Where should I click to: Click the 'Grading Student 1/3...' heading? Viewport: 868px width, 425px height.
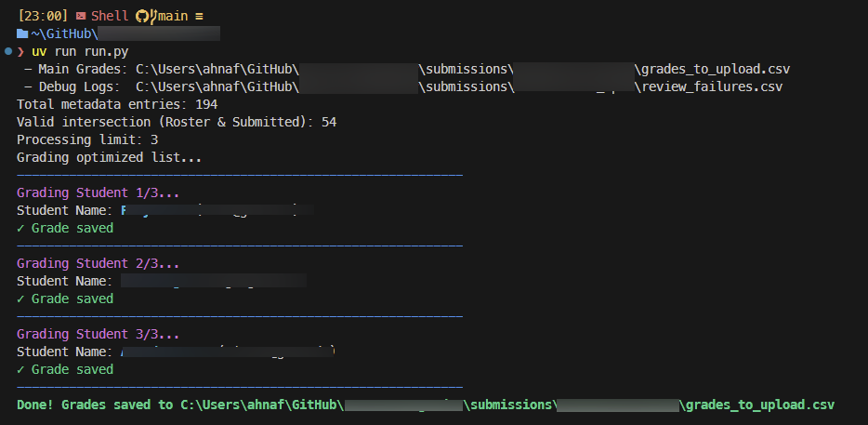[99, 193]
